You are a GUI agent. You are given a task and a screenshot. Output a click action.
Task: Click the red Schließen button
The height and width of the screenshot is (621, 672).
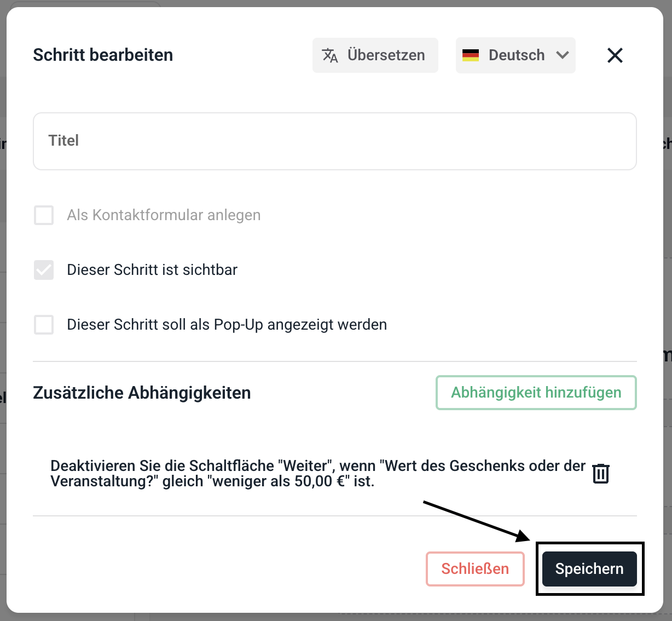(x=475, y=569)
